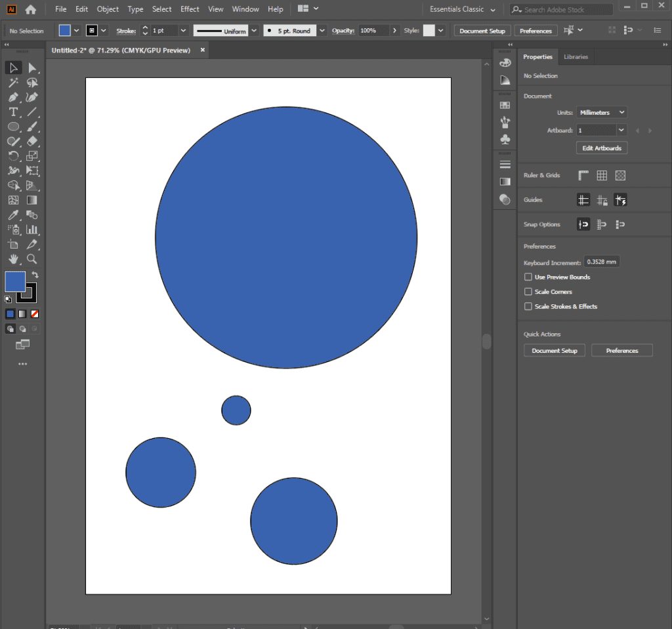Open the Swatches panel
The image size is (672, 629).
point(505,104)
